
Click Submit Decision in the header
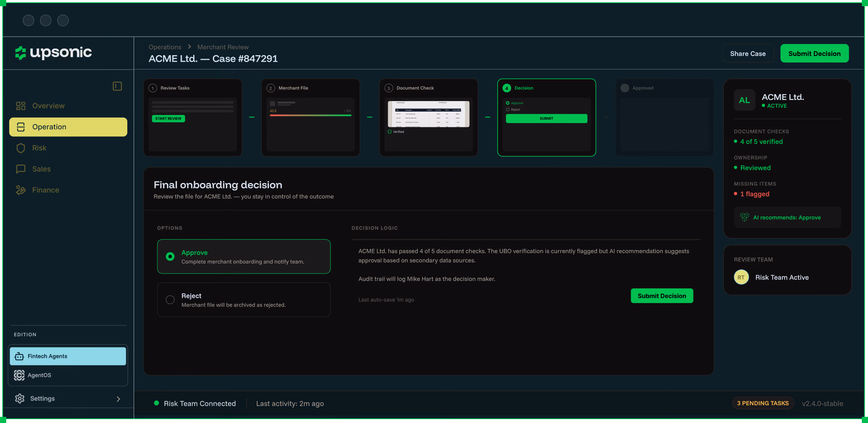click(814, 54)
